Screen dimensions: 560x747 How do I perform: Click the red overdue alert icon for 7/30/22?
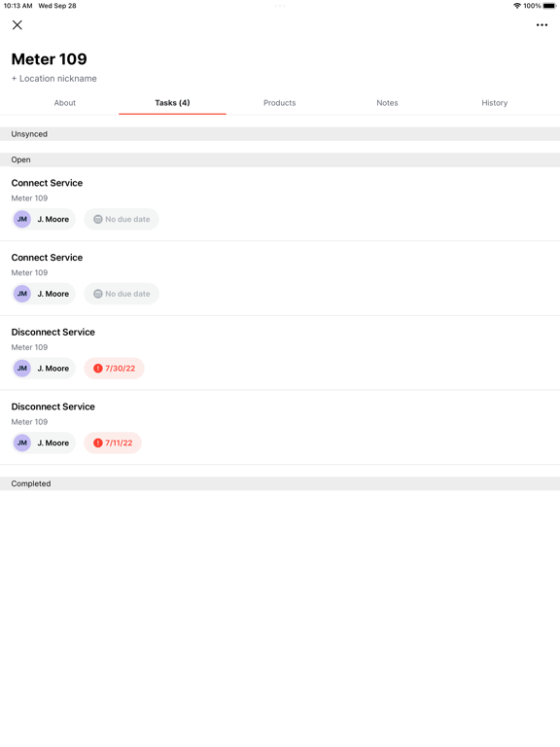pos(98,369)
